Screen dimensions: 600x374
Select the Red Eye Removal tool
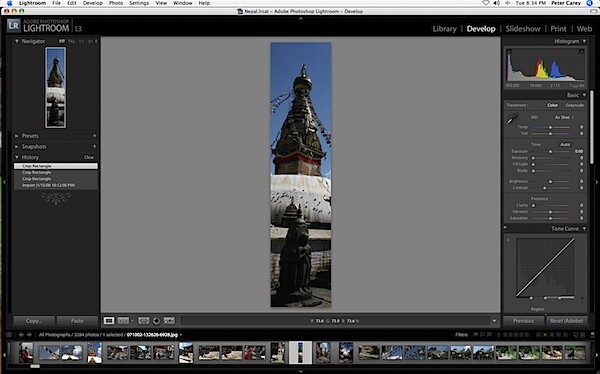(156, 321)
